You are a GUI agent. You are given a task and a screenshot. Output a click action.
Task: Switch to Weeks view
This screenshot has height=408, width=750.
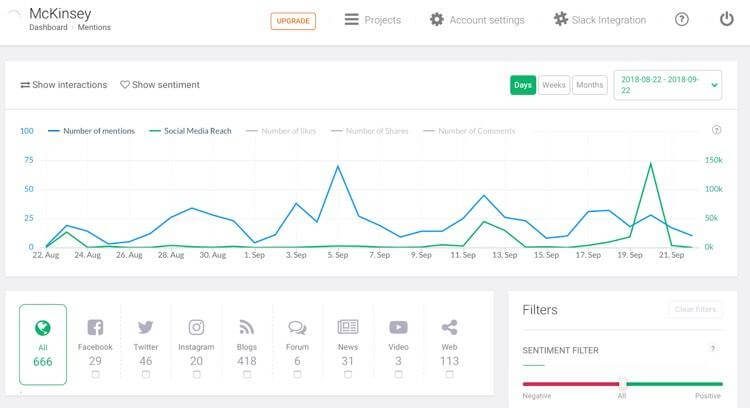tap(554, 85)
